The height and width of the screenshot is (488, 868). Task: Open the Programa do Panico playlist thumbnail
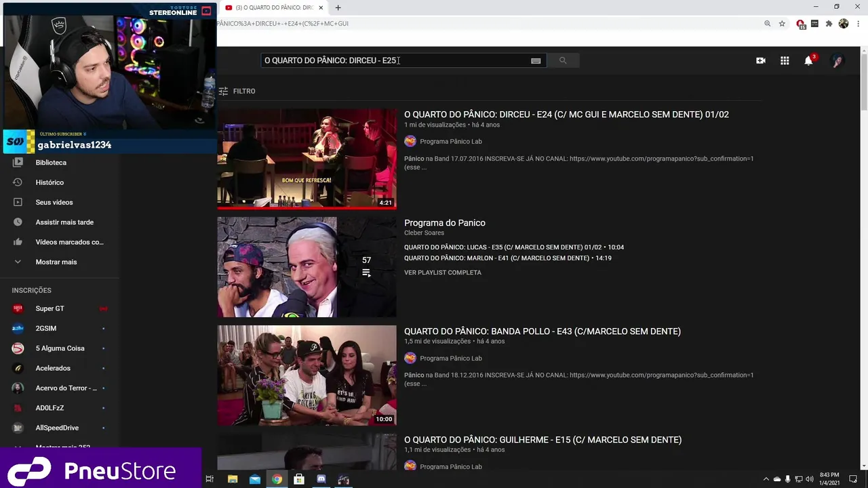[x=307, y=267]
